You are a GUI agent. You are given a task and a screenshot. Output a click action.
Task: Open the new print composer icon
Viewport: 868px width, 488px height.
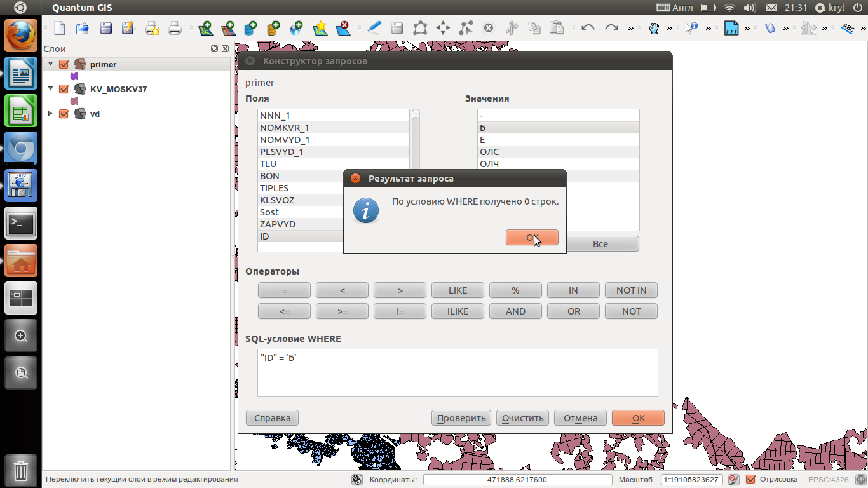(151, 28)
